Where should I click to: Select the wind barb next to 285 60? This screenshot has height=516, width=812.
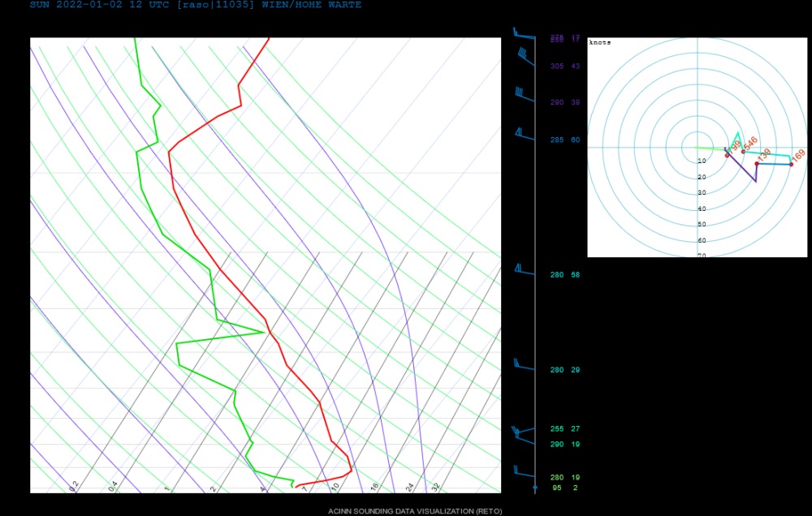pyautogui.click(x=523, y=131)
